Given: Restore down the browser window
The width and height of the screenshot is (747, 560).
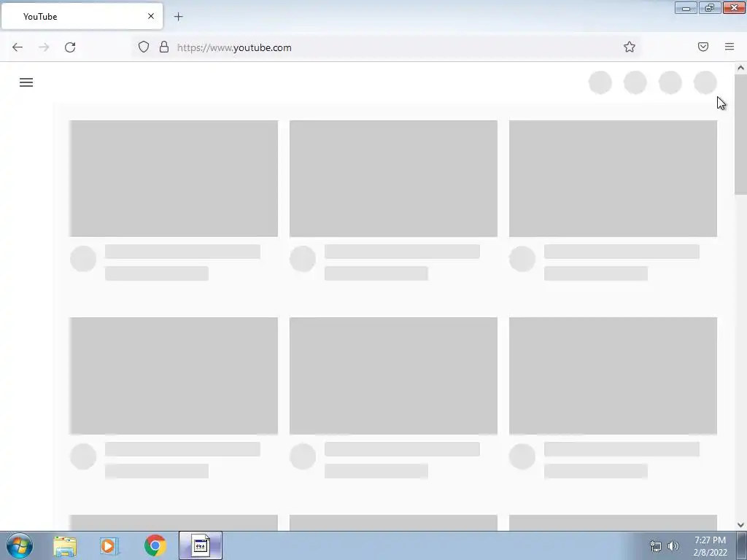Looking at the screenshot, I should click(x=710, y=8).
